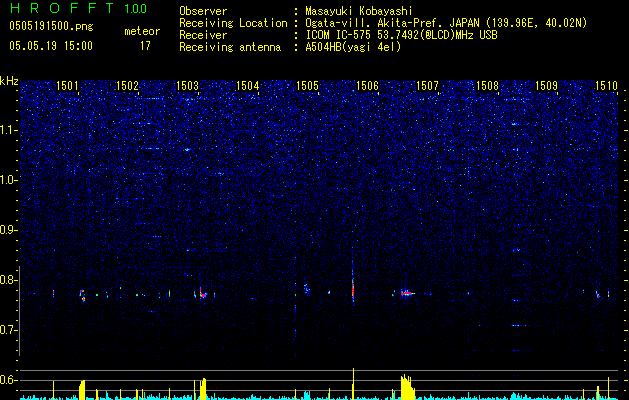The width and height of the screenshot is (629, 400).
Task: Click the Observer label
Action: (203, 11)
